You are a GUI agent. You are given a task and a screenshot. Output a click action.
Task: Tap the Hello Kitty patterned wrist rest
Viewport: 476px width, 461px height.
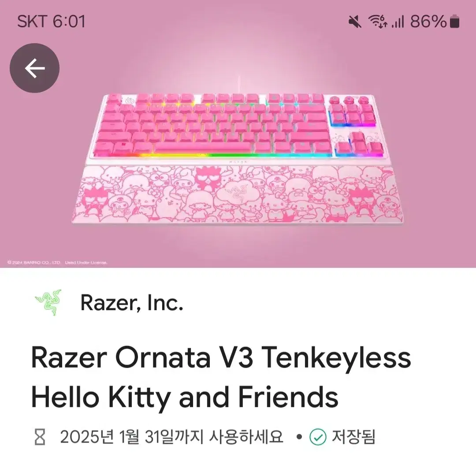pos(238,195)
